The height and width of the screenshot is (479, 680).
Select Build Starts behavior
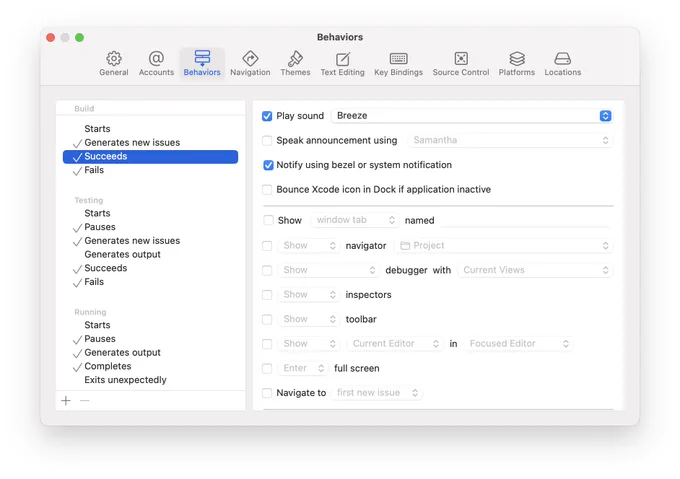[150, 129]
